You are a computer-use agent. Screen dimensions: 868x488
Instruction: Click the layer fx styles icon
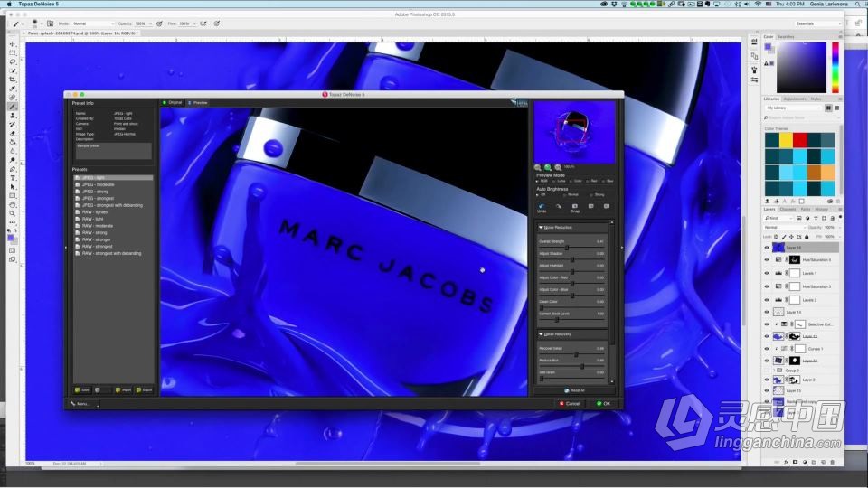(x=786, y=462)
